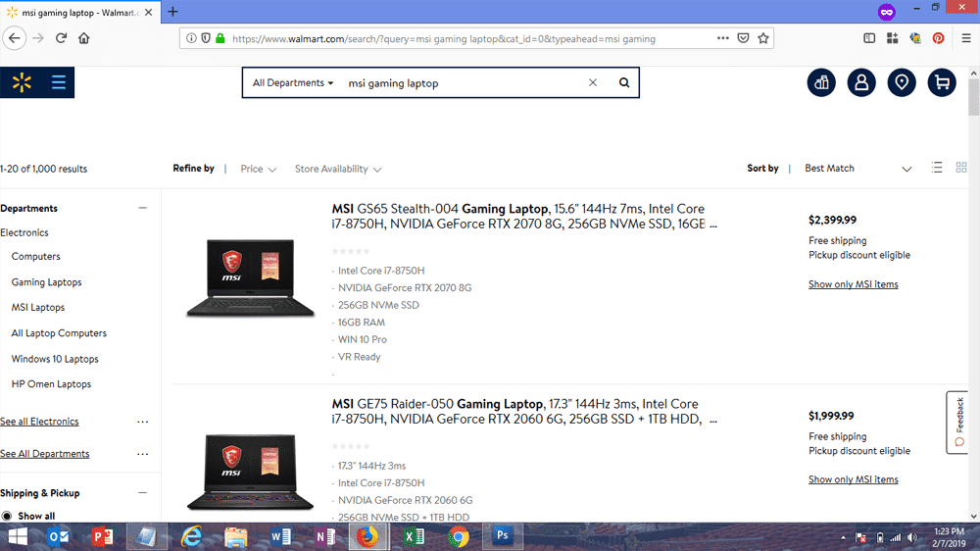Click the Firefox address bar URL
The height and width of the screenshot is (551, 980).
click(444, 39)
